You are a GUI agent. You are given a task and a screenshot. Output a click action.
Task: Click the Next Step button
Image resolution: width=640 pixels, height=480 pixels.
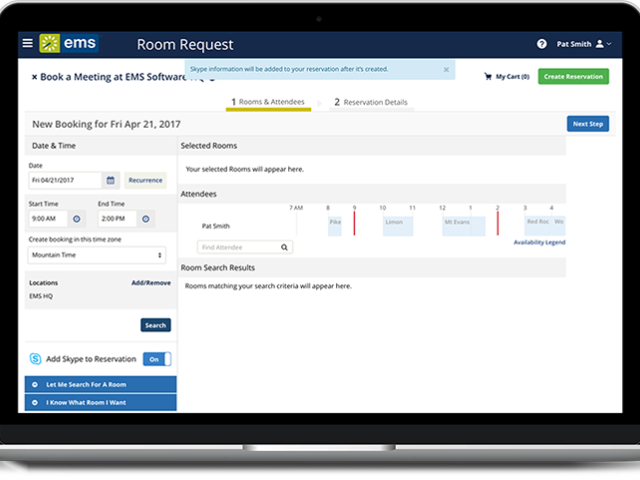click(587, 124)
